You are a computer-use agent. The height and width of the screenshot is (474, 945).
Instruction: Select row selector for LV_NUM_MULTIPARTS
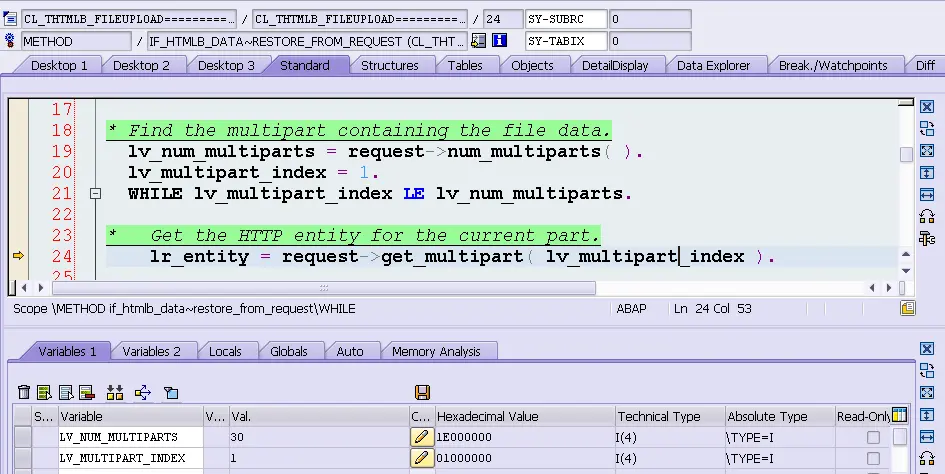(x=23, y=437)
